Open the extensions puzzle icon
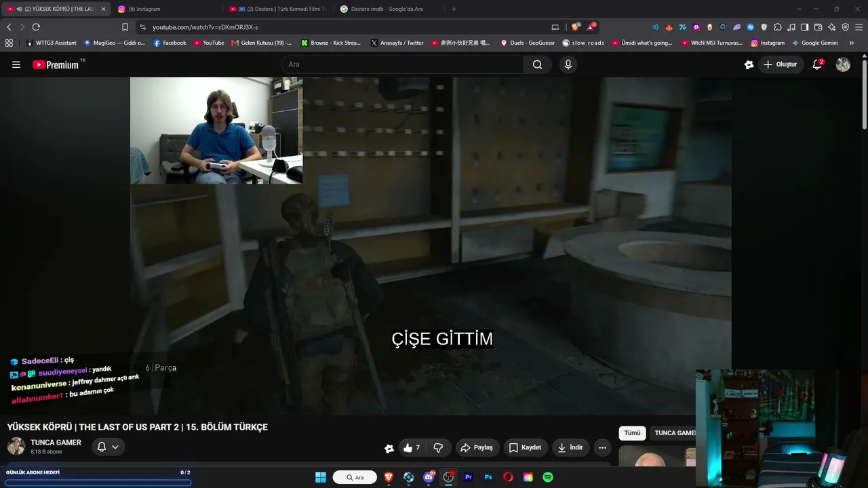 click(778, 27)
